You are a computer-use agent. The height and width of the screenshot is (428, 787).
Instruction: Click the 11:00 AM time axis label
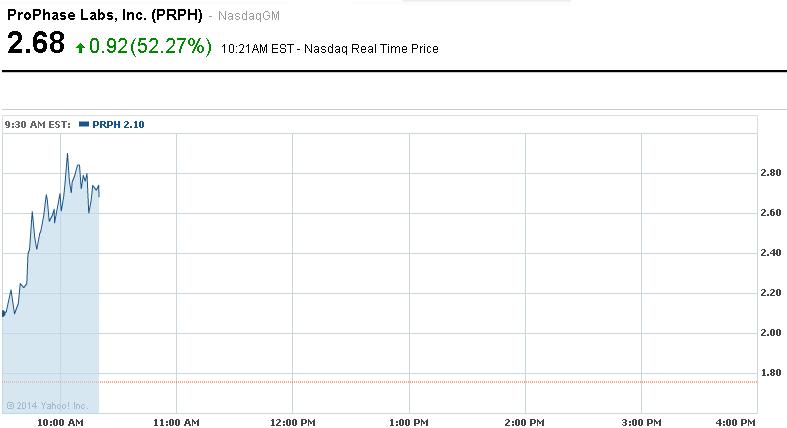point(176,423)
